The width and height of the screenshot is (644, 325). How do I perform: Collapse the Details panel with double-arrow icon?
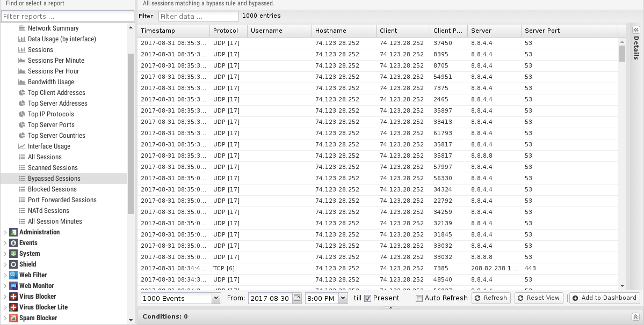(x=636, y=30)
